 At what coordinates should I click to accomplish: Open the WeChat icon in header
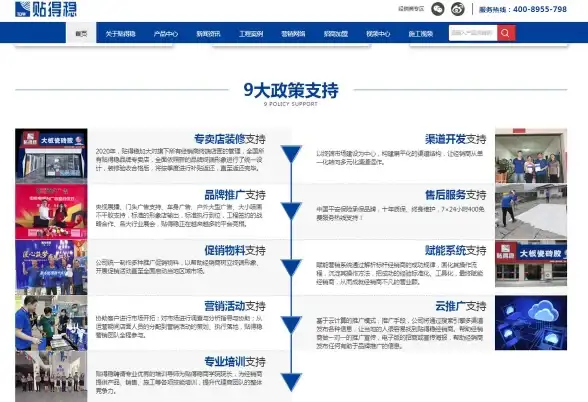click(x=437, y=9)
